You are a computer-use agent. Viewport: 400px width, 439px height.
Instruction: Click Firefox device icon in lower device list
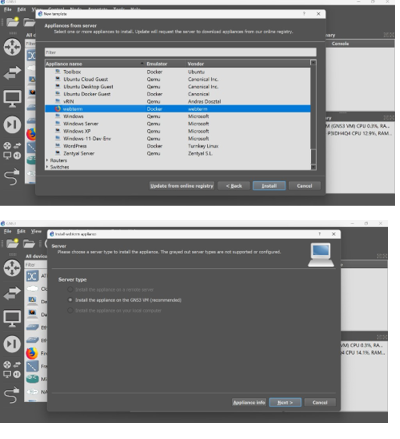pos(32,353)
